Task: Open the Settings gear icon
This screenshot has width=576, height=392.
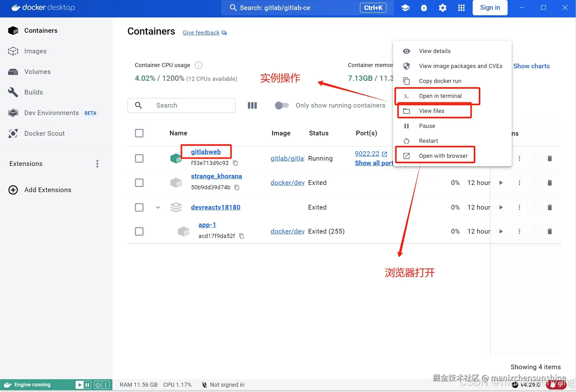Action: point(443,8)
